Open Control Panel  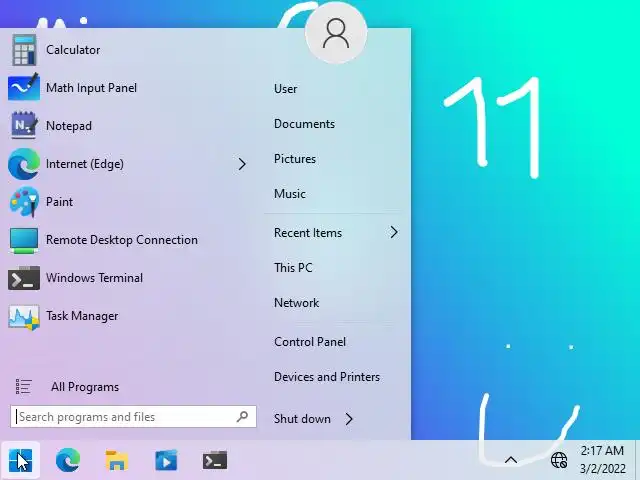(310, 342)
